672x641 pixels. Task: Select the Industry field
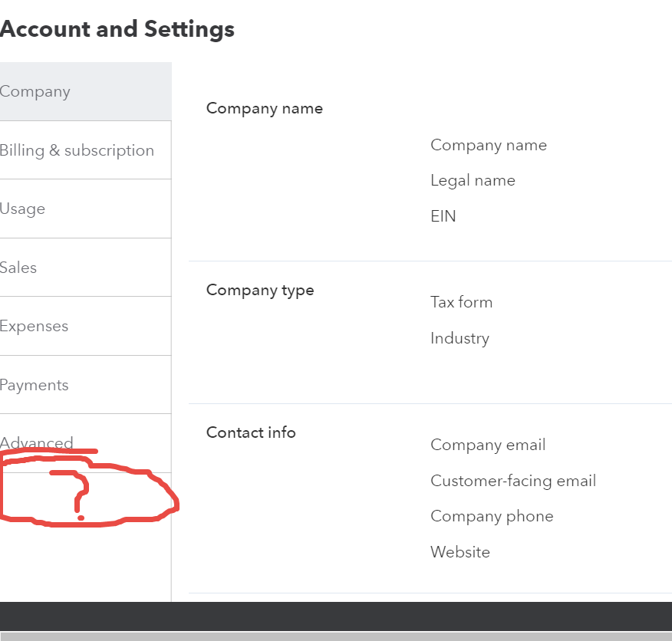pyautogui.click(x=460, y=338)
